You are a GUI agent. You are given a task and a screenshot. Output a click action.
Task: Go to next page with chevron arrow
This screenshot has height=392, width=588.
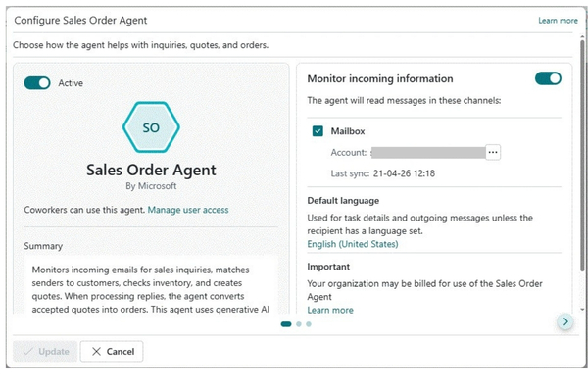(x=565, y=321)
